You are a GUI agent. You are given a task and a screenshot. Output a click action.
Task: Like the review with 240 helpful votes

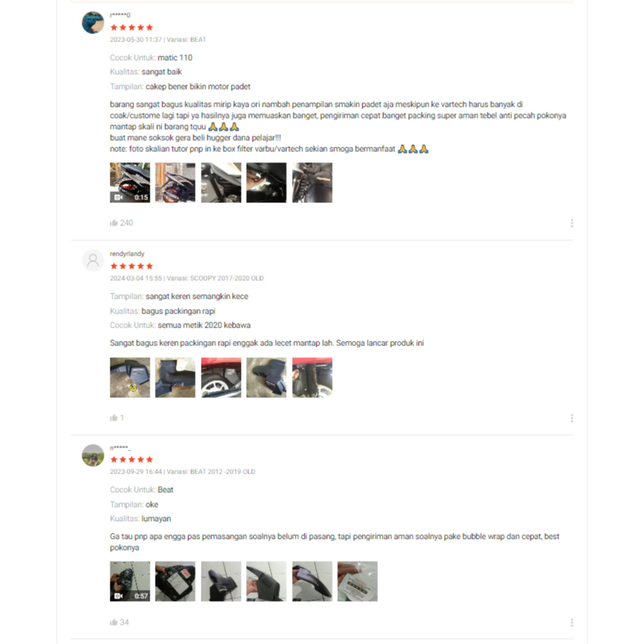[x=114, y=223]
